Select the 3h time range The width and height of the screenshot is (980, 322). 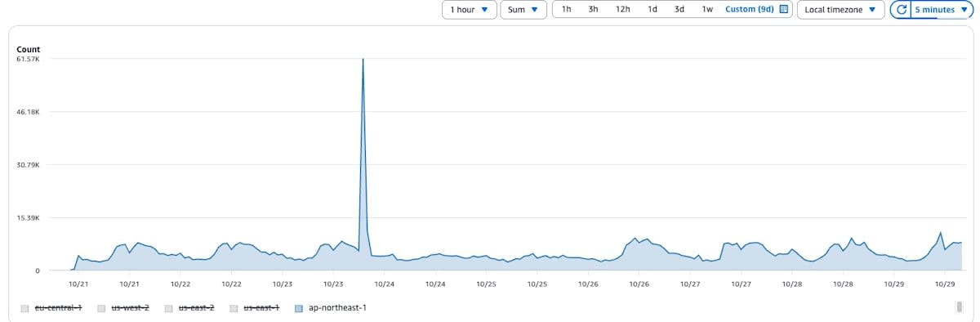tap(594, 10)
